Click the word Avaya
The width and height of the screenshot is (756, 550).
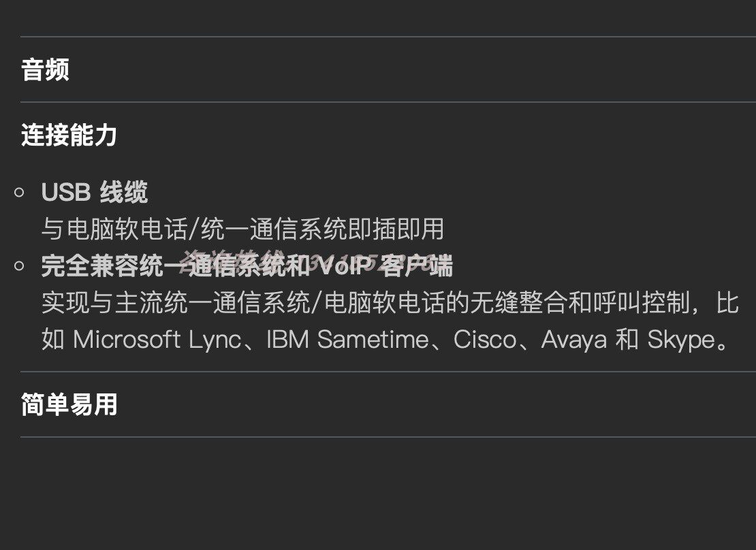coord(573,339)
